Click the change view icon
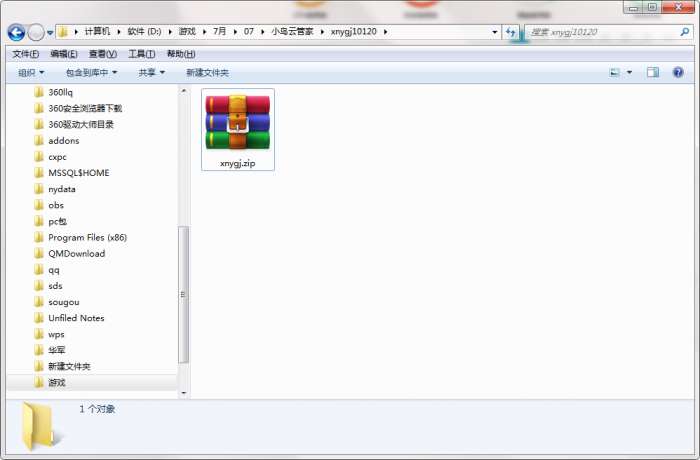The height and width of the screenshot is (460, 700). (x=615, y=72)
